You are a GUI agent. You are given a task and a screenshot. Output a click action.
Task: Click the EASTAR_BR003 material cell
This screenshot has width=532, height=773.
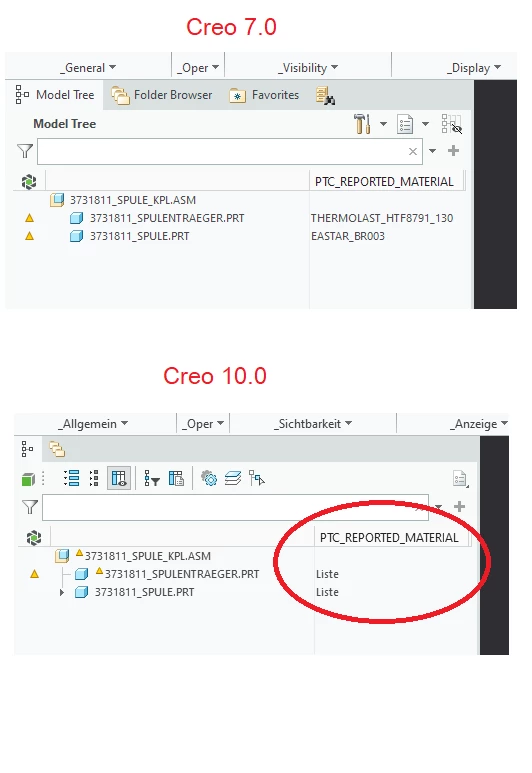tap(348, 236)
